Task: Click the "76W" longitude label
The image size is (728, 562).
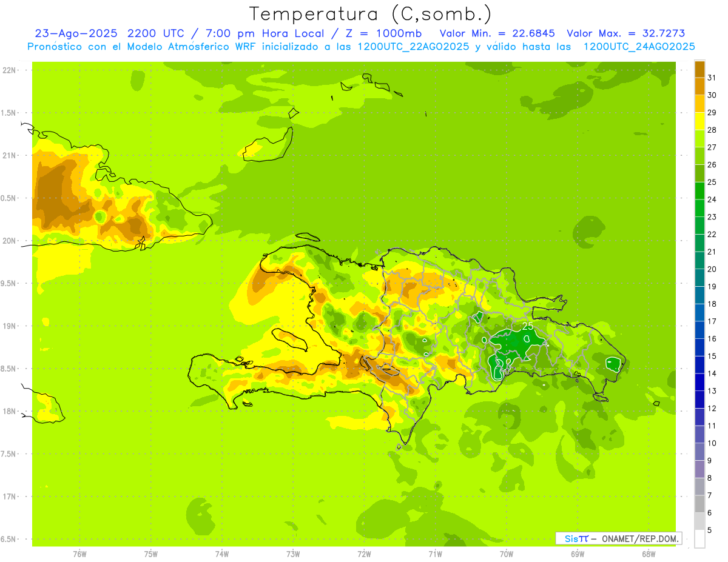Action: pyautogui.click(x=79, y=554)
